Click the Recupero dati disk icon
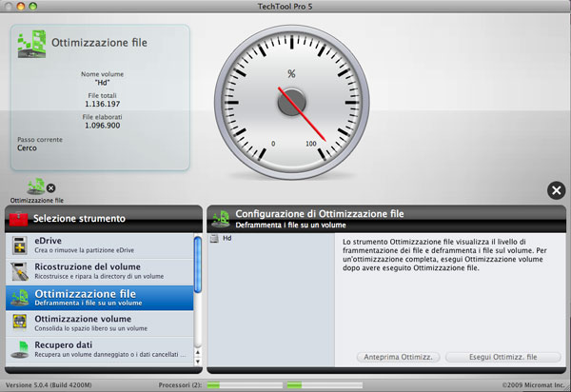Image resolution: width=571 pixels, height=392 pixels. pos(20,349)
